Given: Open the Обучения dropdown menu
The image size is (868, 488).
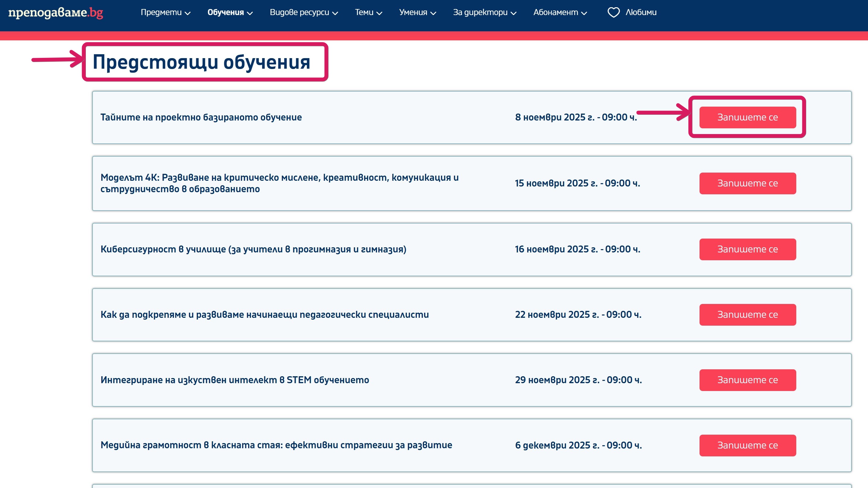Looking at the screenshot, I should [230, 12].
